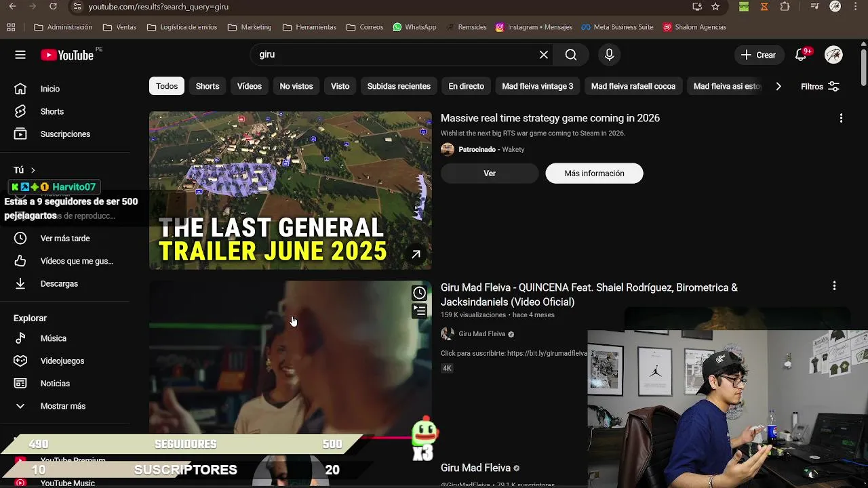Open ad external link arrow icon
Image resolution: width=868 pixels, height=488 pixels.
[x=416, y=254]
